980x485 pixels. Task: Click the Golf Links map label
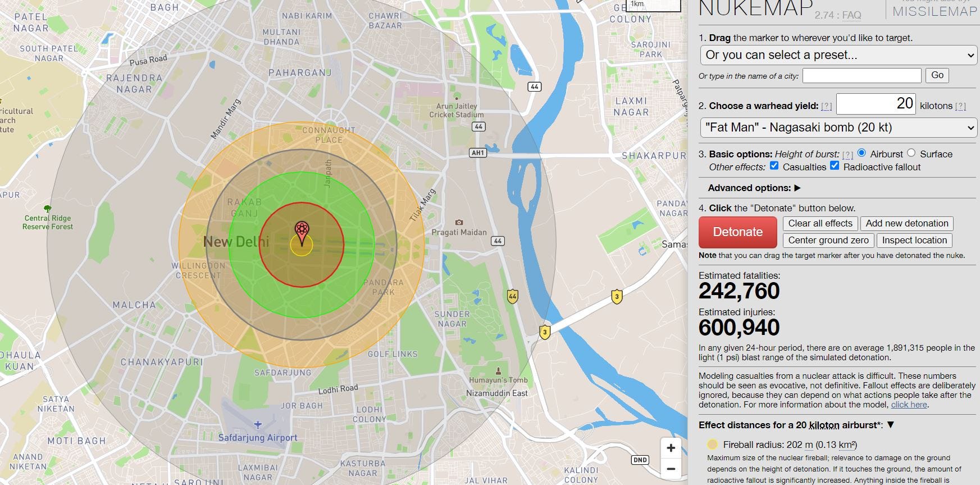393,354
